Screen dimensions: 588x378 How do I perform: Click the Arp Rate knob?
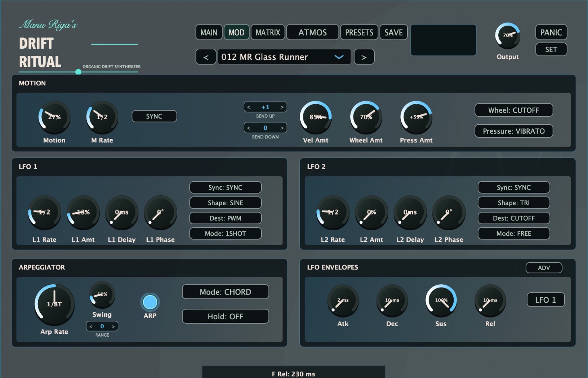(x=54, y=305)
